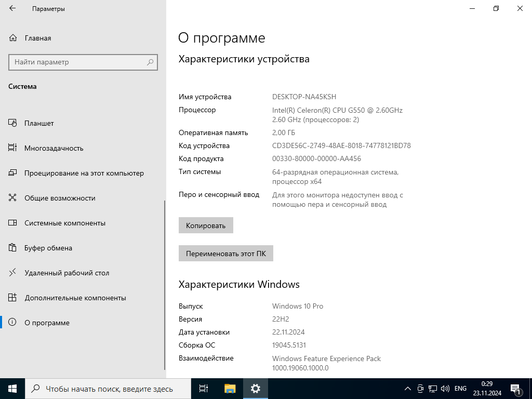Select the О программе menu entry

[83, 322]
